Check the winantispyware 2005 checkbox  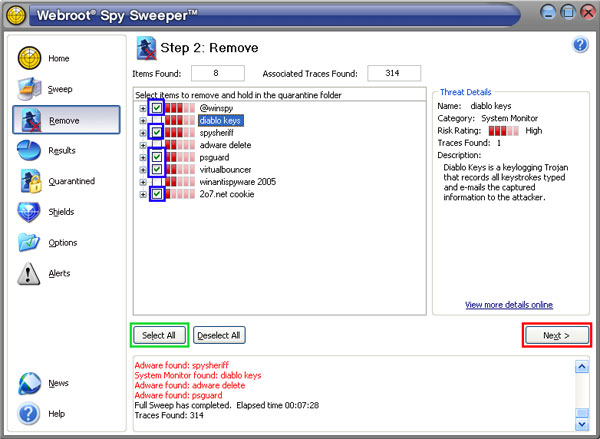tap(157, 181)
